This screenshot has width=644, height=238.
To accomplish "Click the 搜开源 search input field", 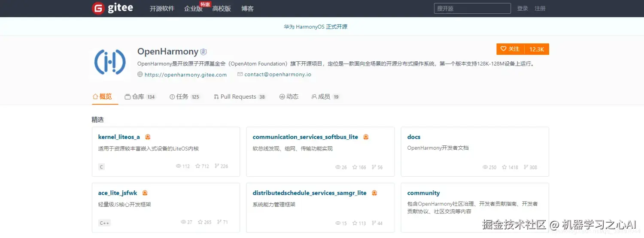I will pyautogui.click(x=472, y=9).
